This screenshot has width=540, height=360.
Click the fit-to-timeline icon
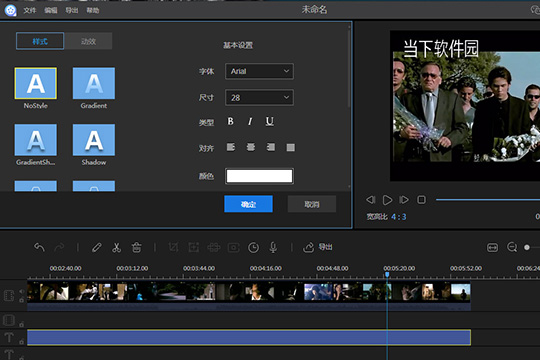492,247
